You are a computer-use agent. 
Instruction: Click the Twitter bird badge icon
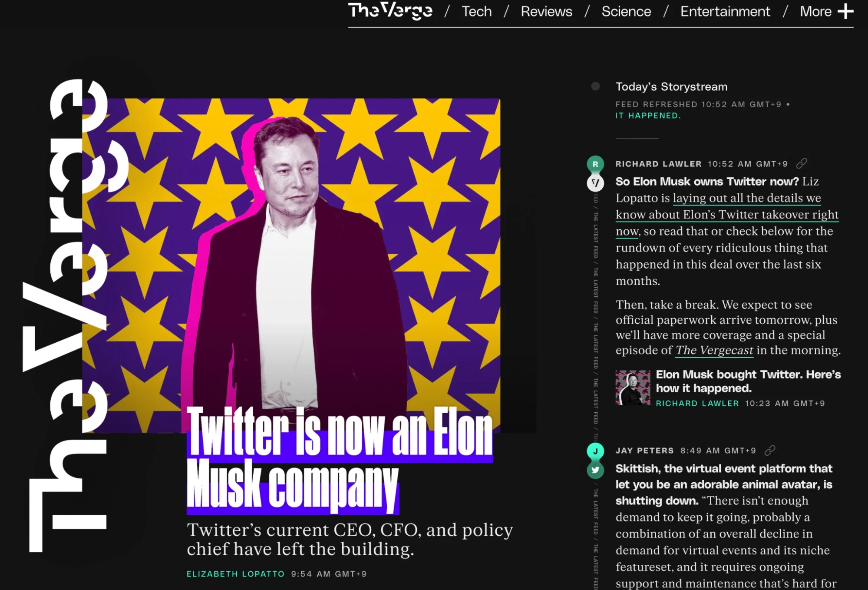(x=595, y=470)
